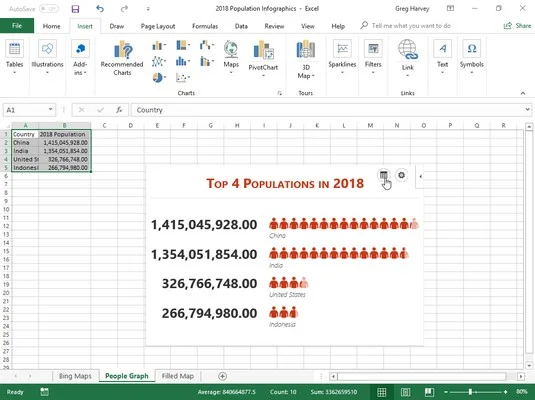Switch to Page Layout view in status bar
Image resolution: width=535 pixels, height=400 pixels.
[x=405, y=392]
